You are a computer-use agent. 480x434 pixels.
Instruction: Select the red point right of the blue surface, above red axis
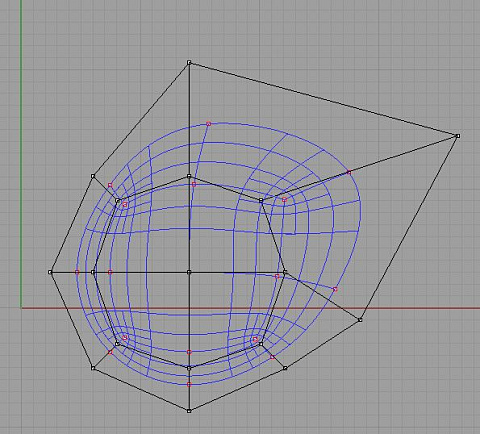click(335, 289)
